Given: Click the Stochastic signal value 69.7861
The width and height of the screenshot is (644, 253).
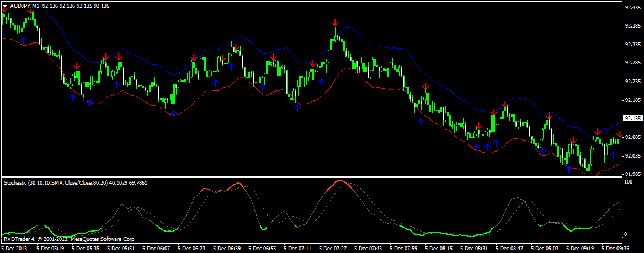Looking at the screenshot, I should 139,183.
